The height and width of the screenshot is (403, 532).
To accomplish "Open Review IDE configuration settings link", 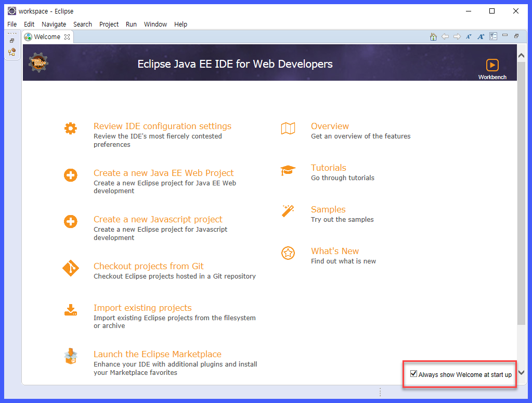I will (163, 126).
